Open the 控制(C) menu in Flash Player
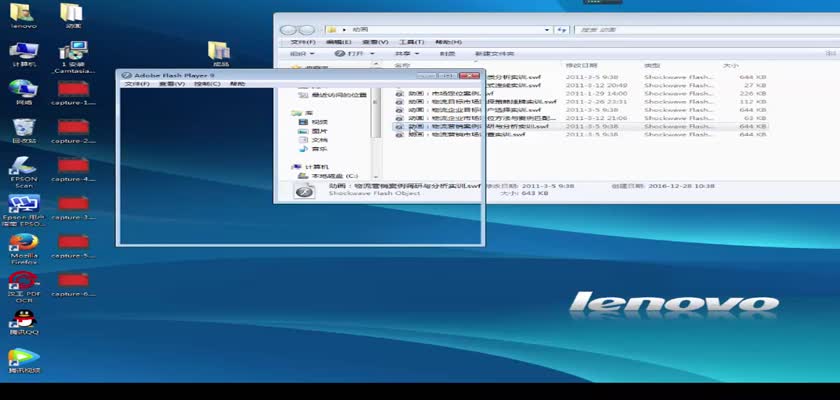 tap(207, 84)
